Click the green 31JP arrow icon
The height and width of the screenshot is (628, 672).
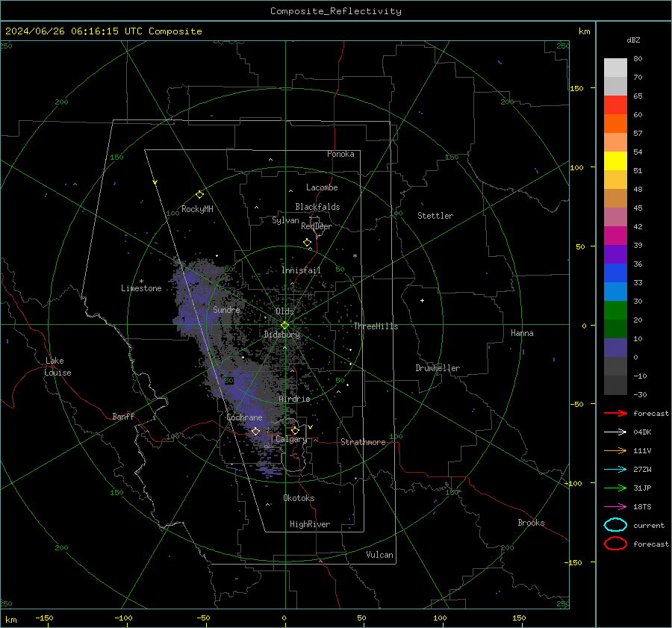pos(615,488)
